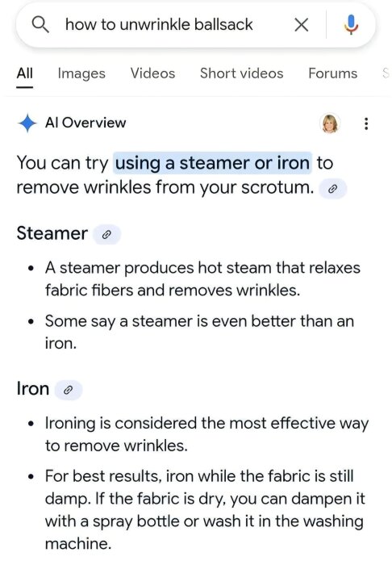Switch to the Videos tab
392x565 pixels.
[x=152, y=73]
